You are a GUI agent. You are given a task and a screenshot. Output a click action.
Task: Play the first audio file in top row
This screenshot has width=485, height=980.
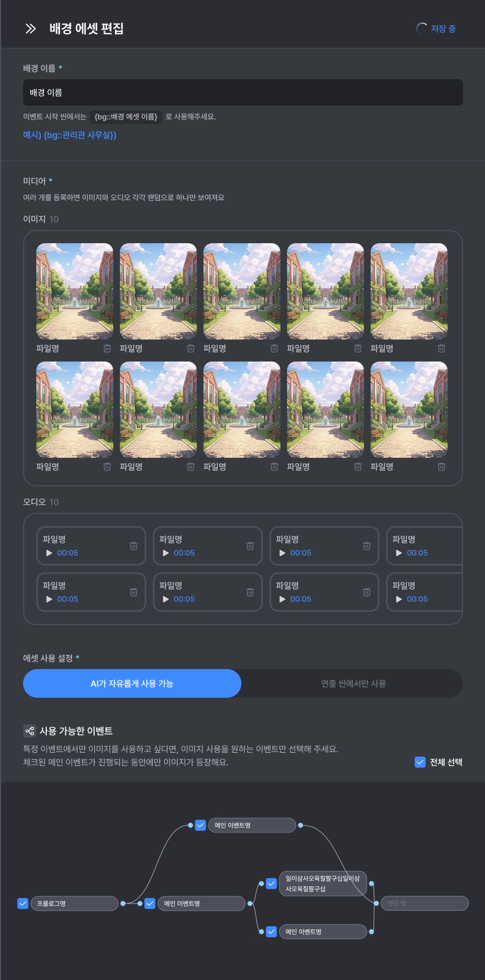49,553
